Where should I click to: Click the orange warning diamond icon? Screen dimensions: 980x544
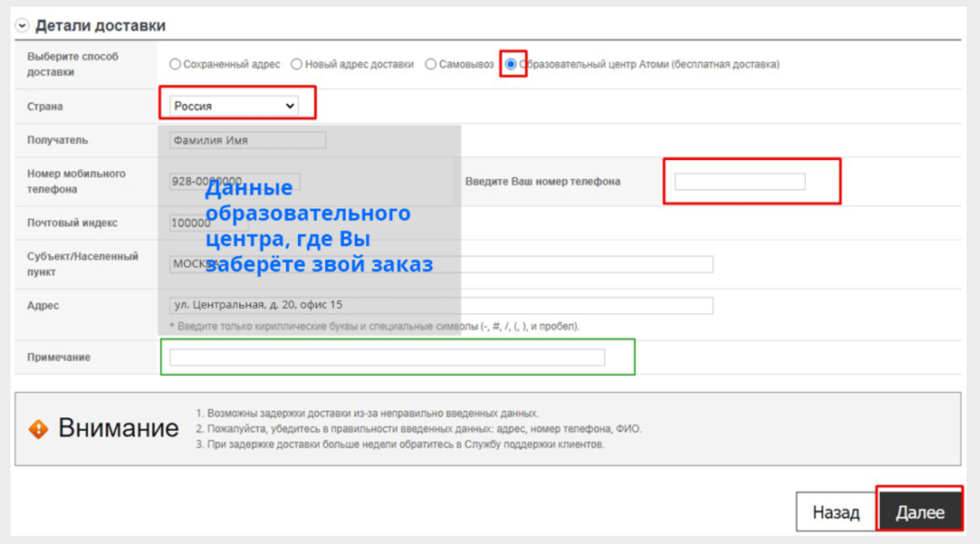coord(38,429)
